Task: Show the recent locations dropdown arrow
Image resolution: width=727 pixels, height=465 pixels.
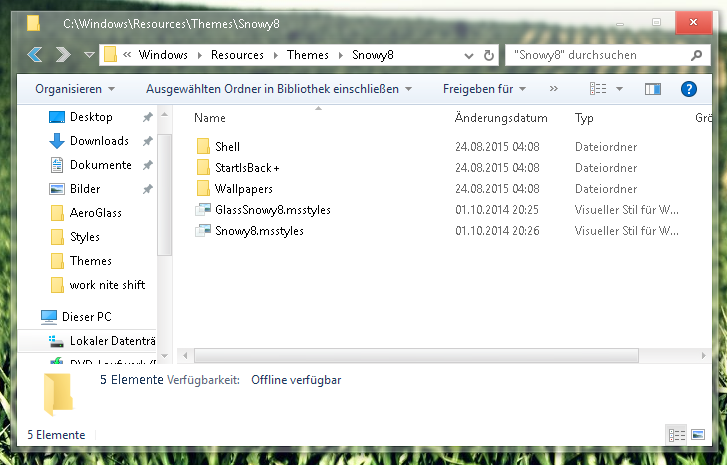Action: (88, 54)
